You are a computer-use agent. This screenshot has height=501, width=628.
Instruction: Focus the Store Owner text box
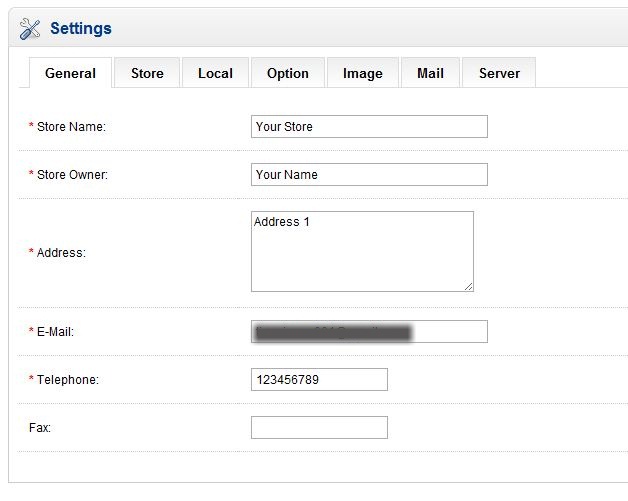pyautogui.click(x=369, y=175)
